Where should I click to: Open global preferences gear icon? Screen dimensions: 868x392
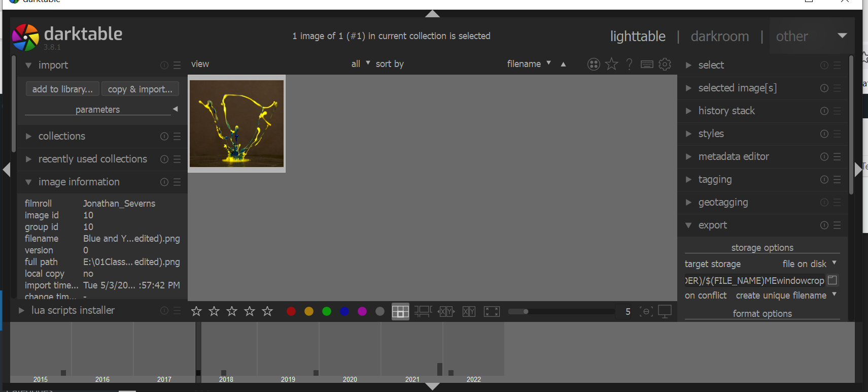point(665,64)
